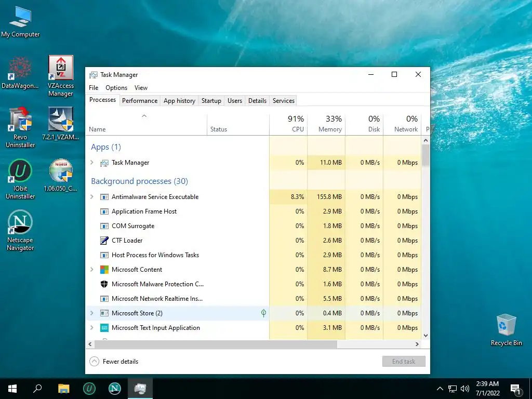Sort processes by CPU column
This screenshot has width=532, height=399.
click(x=288, y=124)
